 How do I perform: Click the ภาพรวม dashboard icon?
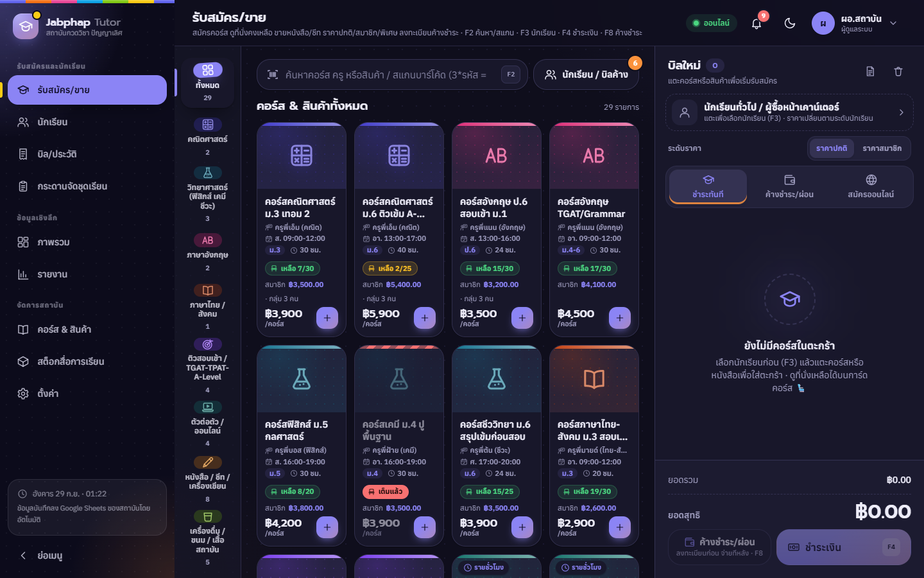pos(23,242)
